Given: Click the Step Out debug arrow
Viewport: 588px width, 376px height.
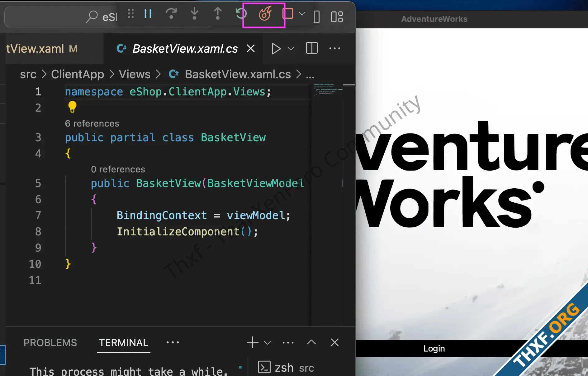Looking at the screenshot, I should (x=218, y=14).
